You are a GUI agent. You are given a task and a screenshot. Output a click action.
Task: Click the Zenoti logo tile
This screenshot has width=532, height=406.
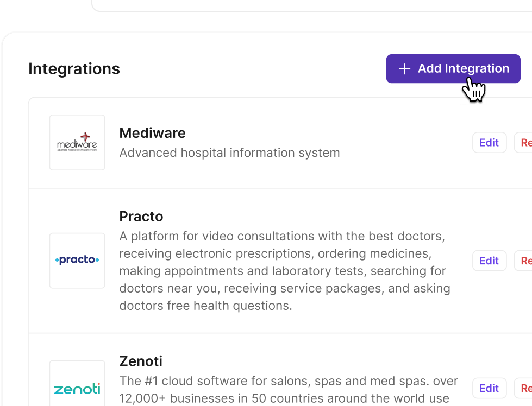point(77,383)
